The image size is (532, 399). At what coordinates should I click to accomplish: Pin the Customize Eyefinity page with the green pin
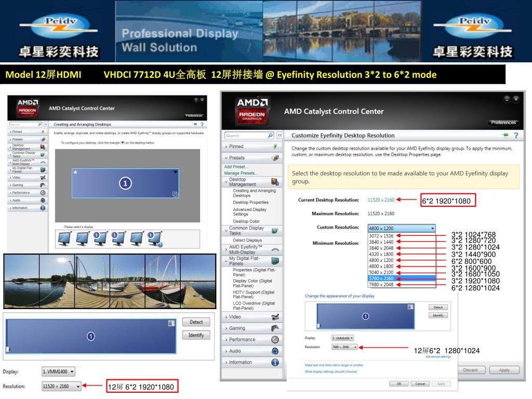pyautogui.click(x=506, y=135)
